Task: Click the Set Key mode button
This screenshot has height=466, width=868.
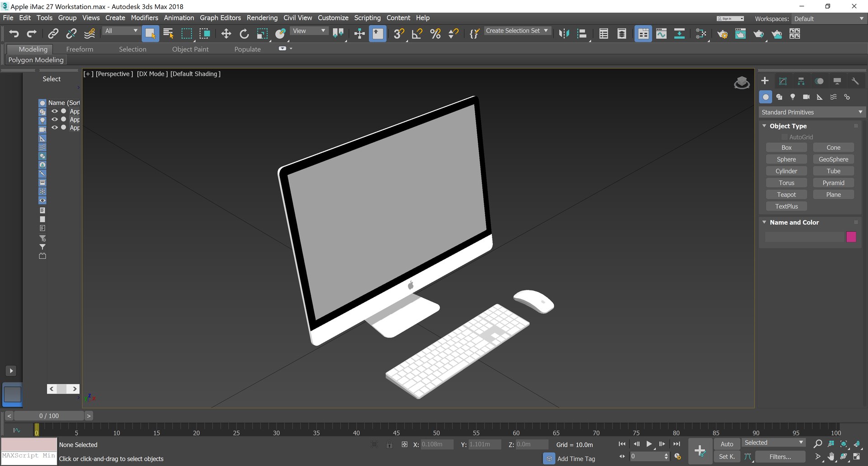Action: point(726,456)
